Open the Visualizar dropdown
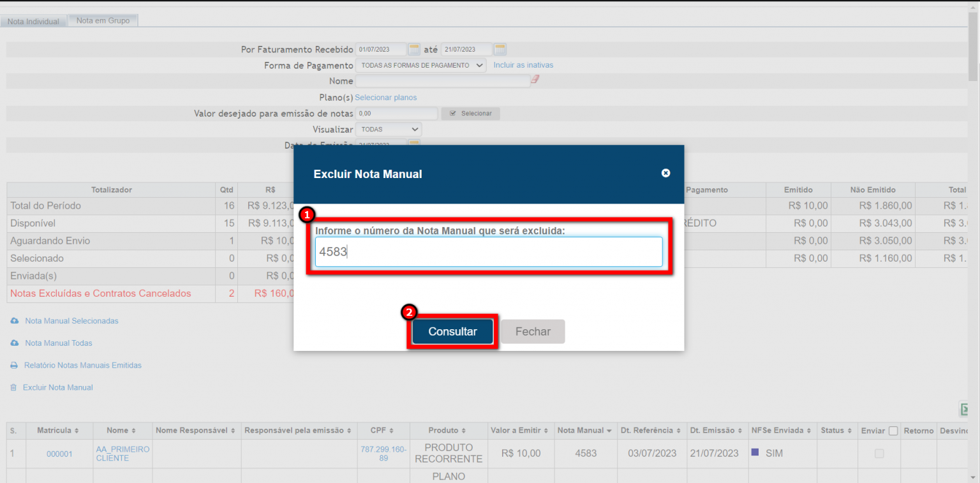This screenshot has width=980, height=483. tap(388, 129)
